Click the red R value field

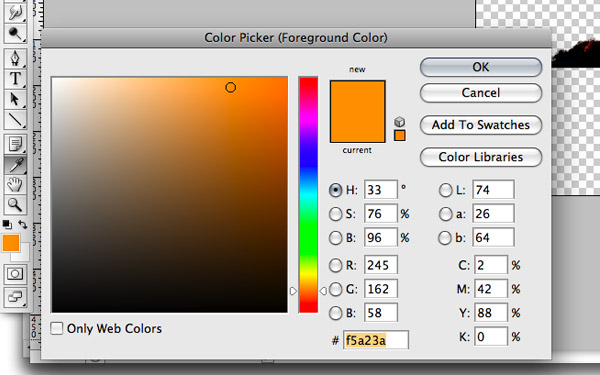click(381, 265)
